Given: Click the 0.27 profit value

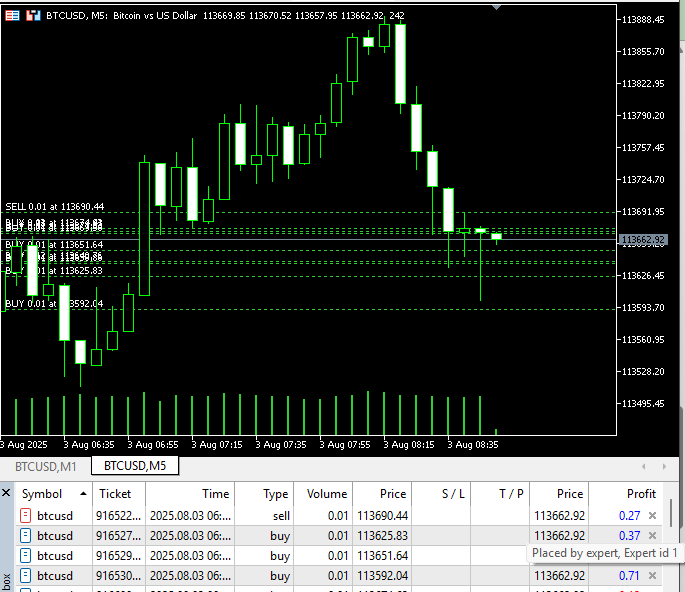Looking at the screenshot, I should 630,516.
